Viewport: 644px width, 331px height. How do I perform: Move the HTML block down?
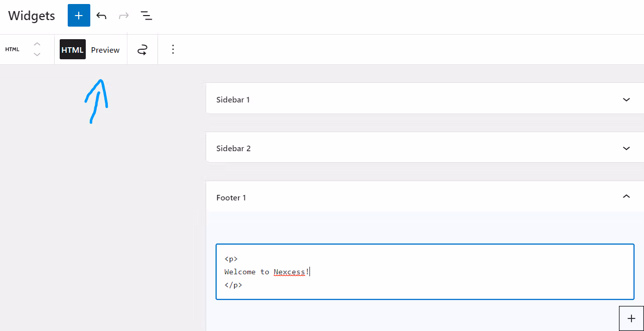tap(37, 54)
